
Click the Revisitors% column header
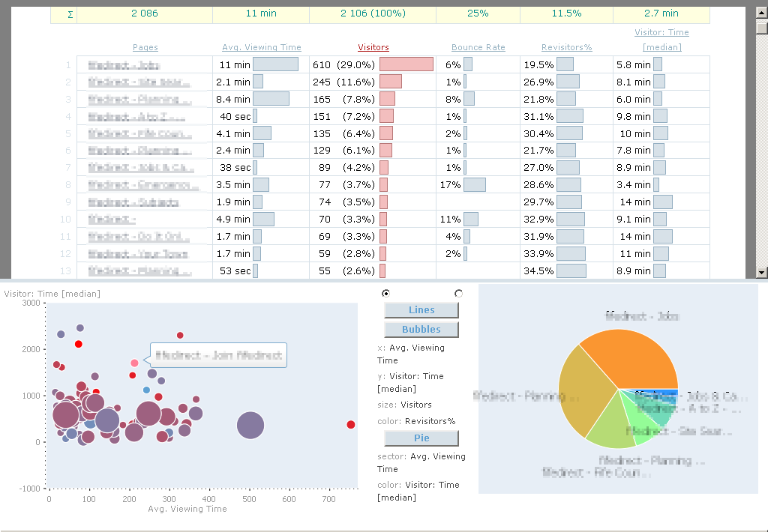tap(566, 47)
